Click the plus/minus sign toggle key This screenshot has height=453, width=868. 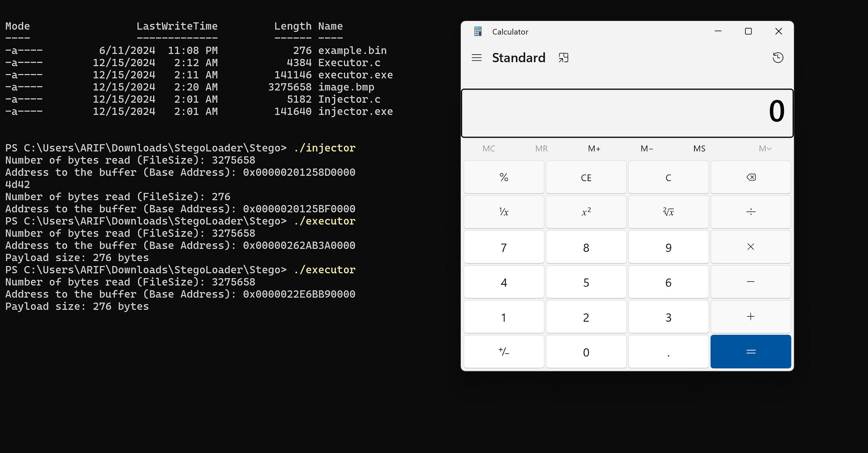click(x=504, y=352)
